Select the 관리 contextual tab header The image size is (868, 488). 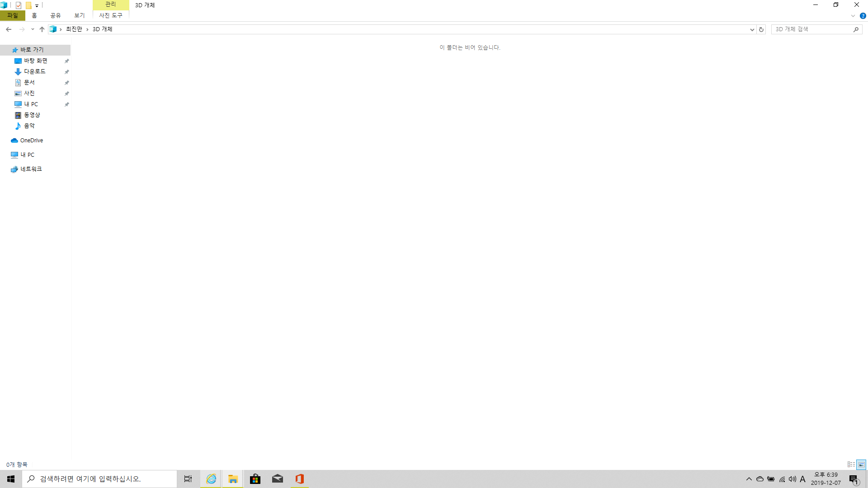tap(111, 5)
